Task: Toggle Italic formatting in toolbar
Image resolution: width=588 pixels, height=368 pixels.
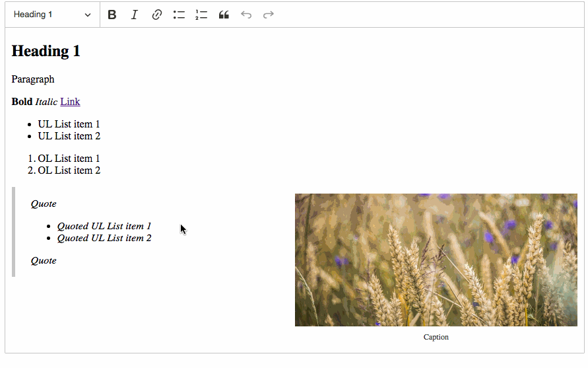Action: 134,15
